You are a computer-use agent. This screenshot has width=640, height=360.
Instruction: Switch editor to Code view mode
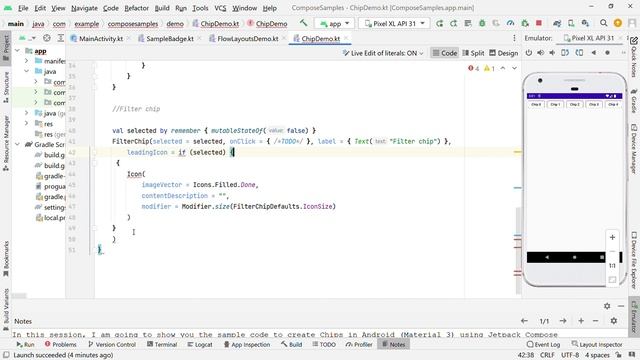click(444, 53)
